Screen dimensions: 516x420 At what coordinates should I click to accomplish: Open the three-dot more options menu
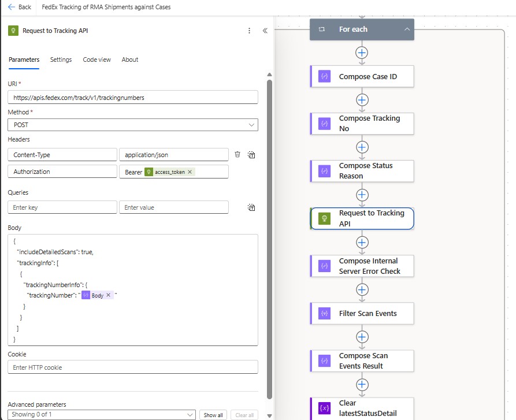point(249,31)
